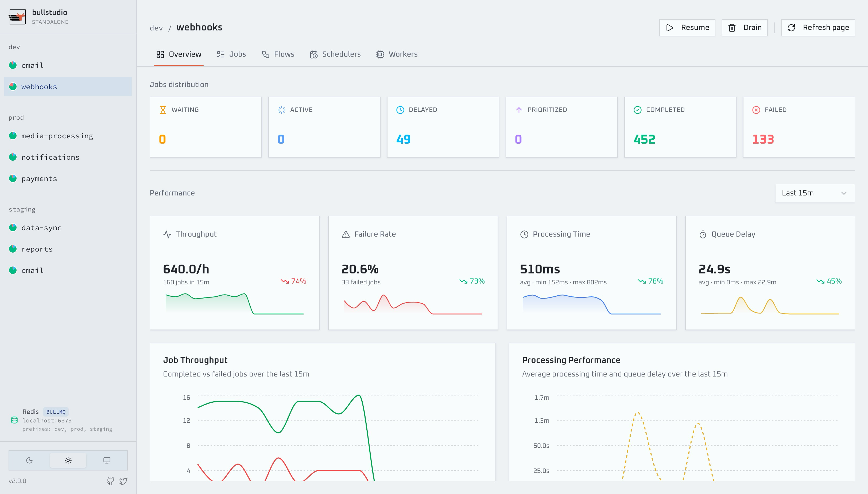868x494 pixels.
Task: Click the Processing Time sparkline chart
Action: pyautogui.click(x=591, y=304)
